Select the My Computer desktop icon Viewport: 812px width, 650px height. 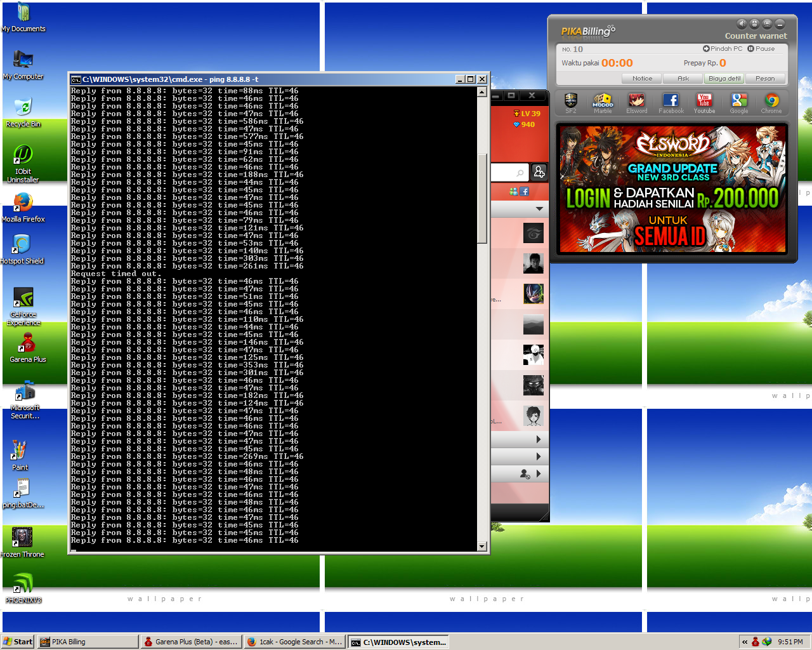[23, 65]
